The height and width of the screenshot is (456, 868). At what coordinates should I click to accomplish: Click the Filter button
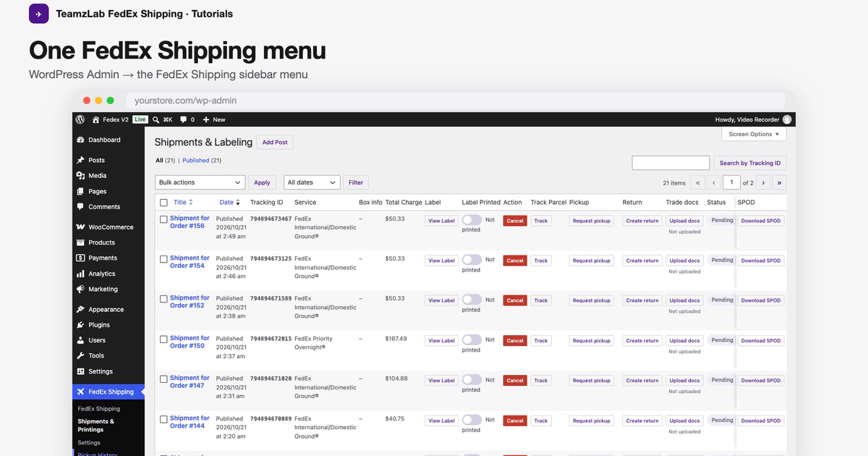356,182
